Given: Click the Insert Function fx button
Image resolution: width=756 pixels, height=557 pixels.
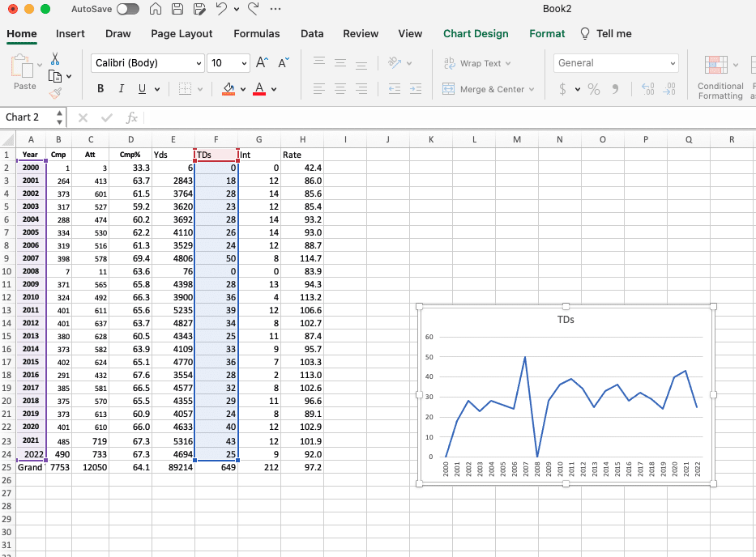Looking at the screenshot, I should click(x=131, y=117).
